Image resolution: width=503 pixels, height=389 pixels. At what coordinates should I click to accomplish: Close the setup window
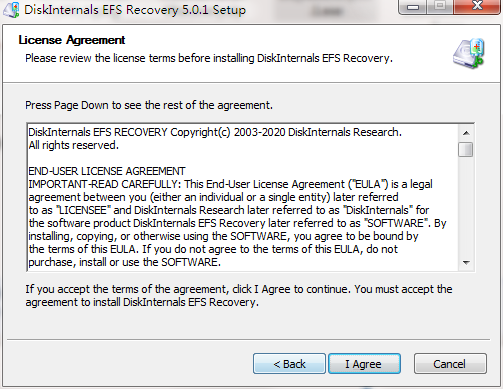(477, 7)
